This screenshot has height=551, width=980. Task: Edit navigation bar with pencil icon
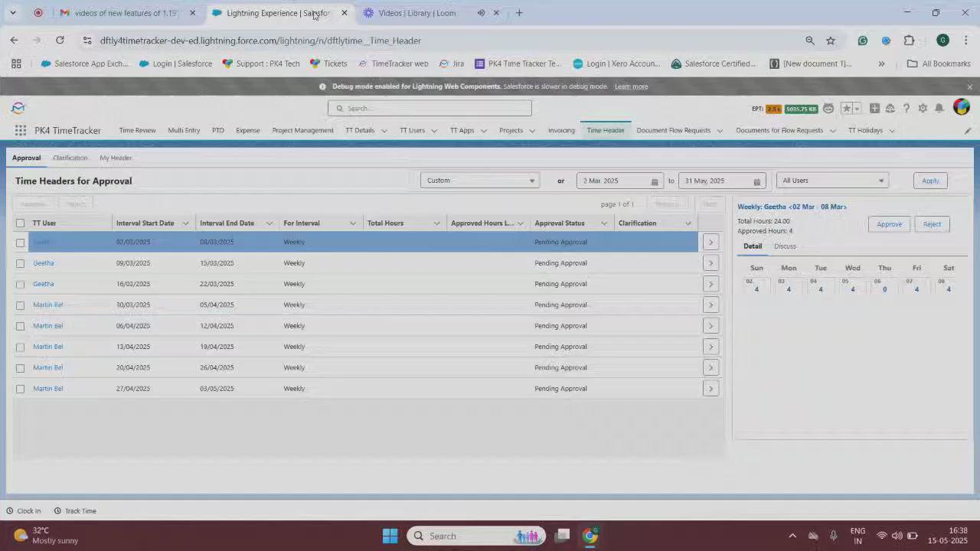click(968, 131)
